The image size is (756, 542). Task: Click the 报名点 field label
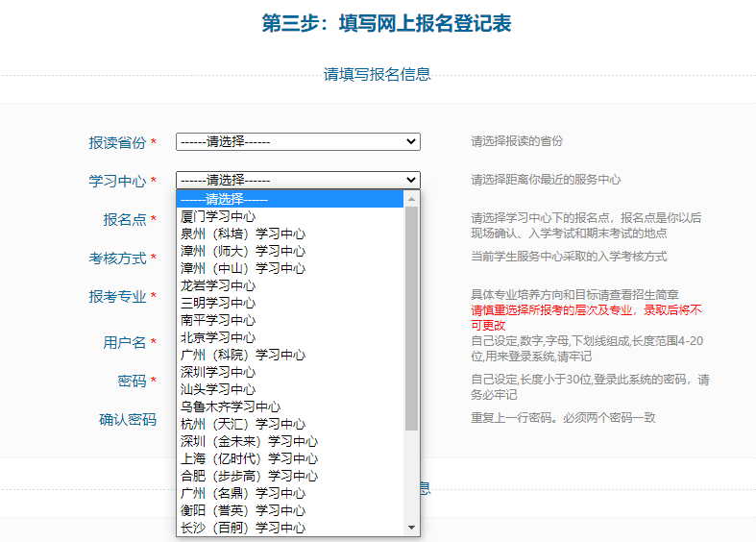(125, 220)
